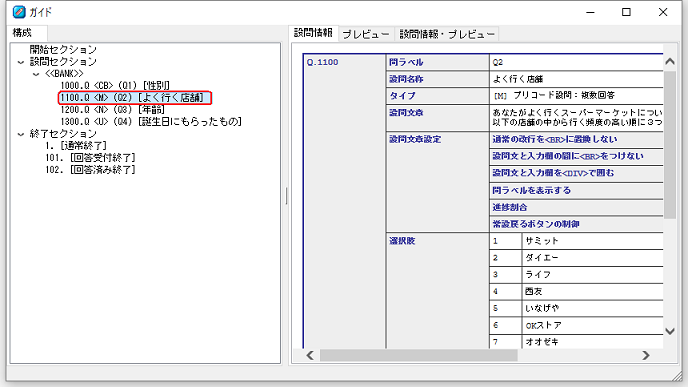Click the Q2 question label value cell

(576, 62)
